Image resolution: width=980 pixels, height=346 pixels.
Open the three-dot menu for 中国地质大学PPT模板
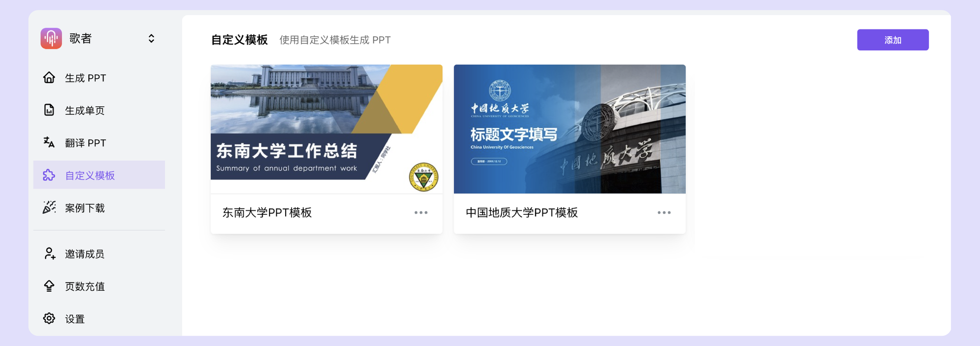click(664, 213)
